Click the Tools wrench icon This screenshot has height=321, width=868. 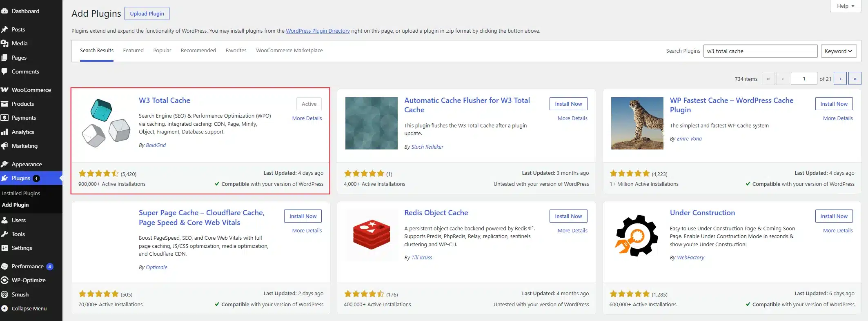pos(4,234)
